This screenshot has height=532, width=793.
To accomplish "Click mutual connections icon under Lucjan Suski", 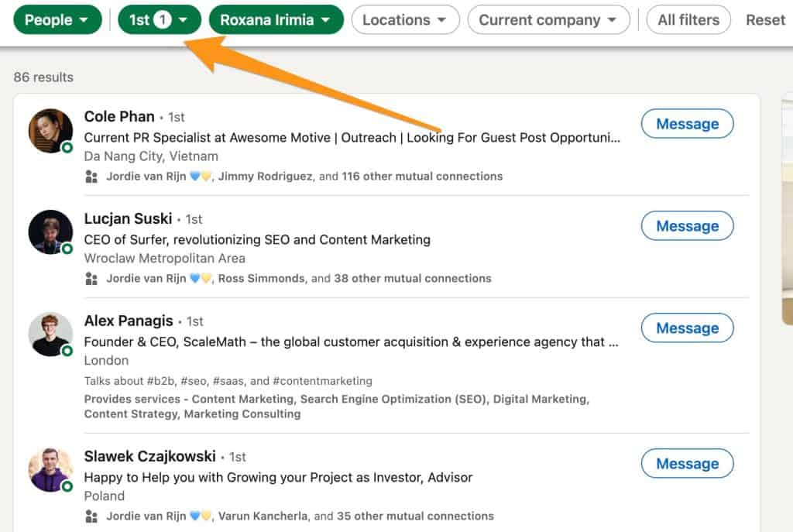I will coord(91,279).
